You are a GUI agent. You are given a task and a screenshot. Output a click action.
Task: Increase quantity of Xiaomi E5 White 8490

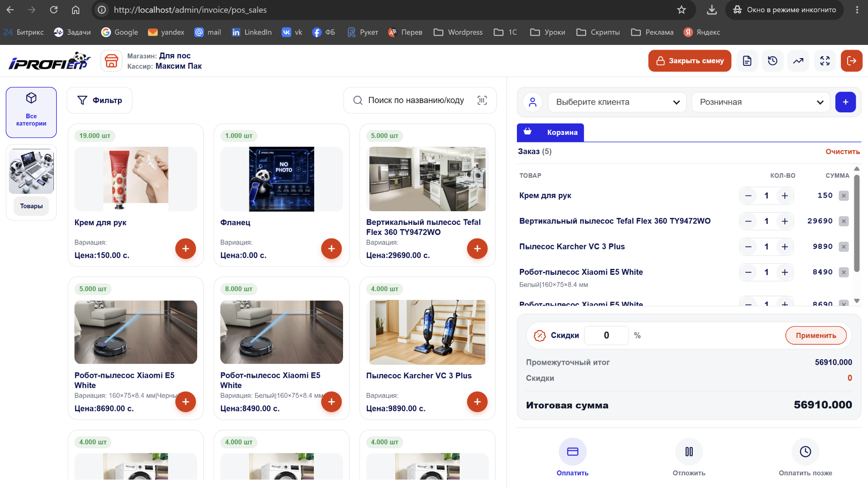[x=785, y=272]
